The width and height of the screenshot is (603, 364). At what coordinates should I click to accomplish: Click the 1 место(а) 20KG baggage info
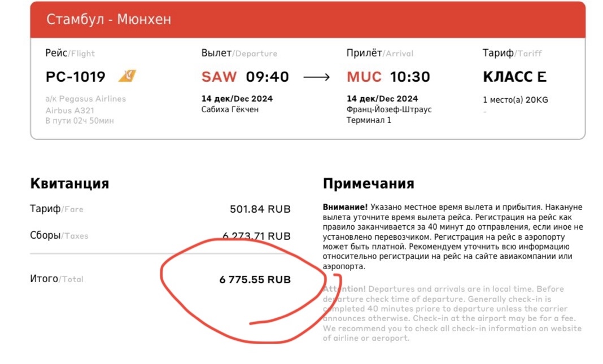pyautogui.click(x=515, y=100)
